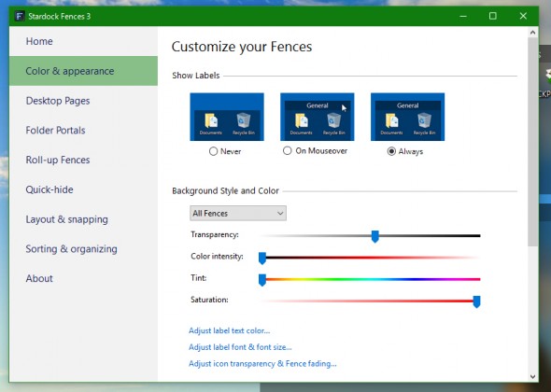Click the Tint slider handle
This screenshot has width=551, height=392.
[x=262, y=280]
